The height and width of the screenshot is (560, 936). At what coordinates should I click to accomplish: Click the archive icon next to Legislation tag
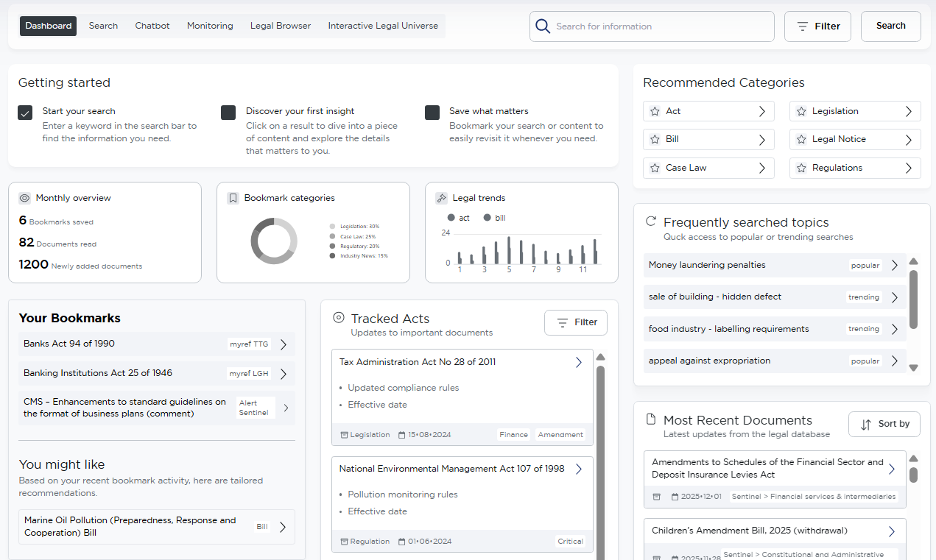(x=344, y=435)
